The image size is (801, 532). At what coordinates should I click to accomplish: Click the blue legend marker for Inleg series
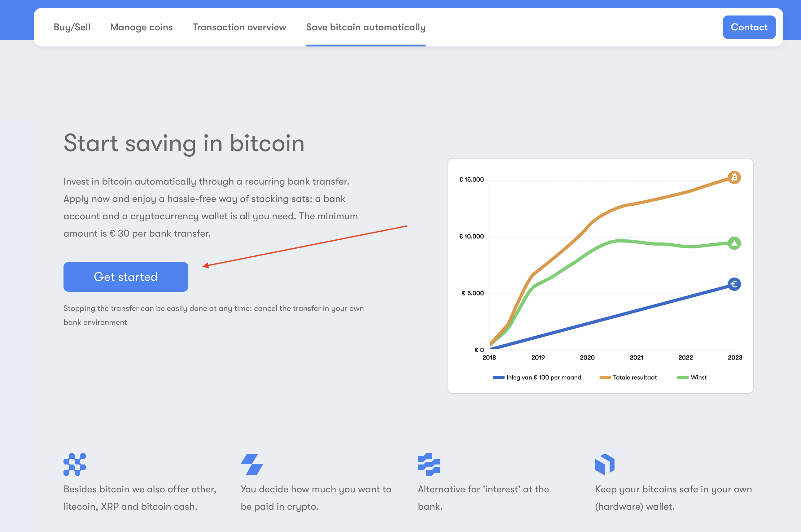coord(499,377)
